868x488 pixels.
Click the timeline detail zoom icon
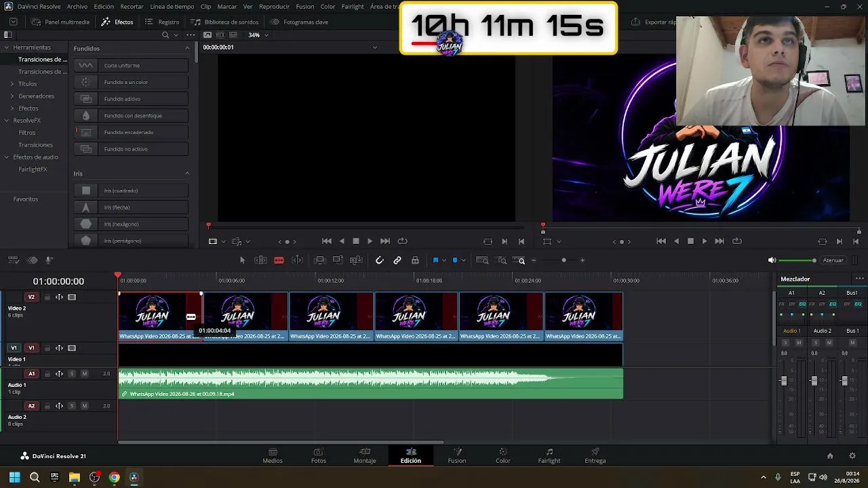(x=502, y=260)
